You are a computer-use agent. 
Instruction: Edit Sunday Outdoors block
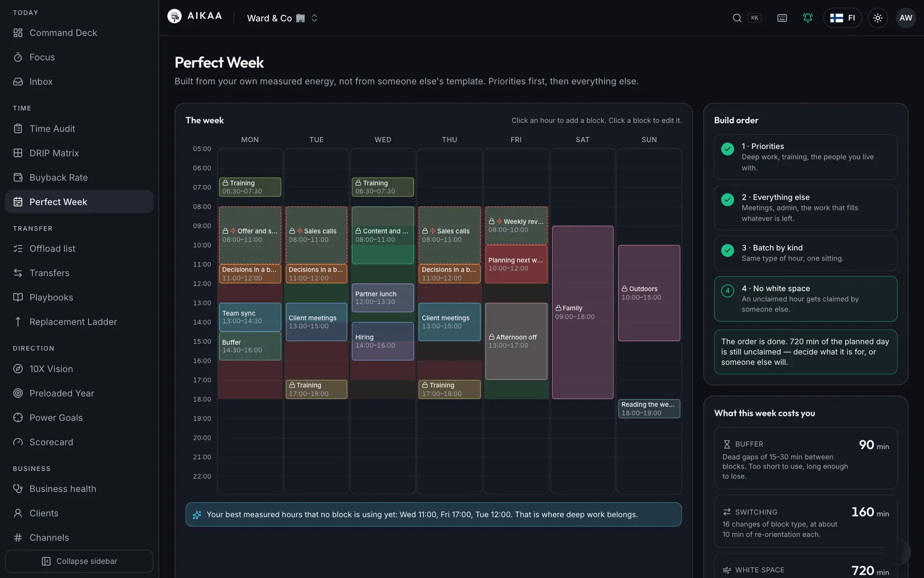649,293
